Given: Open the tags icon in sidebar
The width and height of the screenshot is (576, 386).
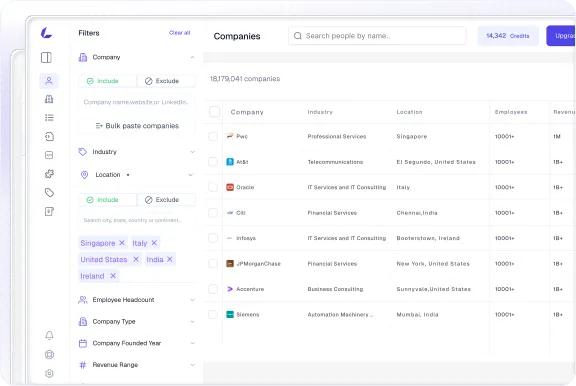Looking at the screenshot, I should (49, 192).
